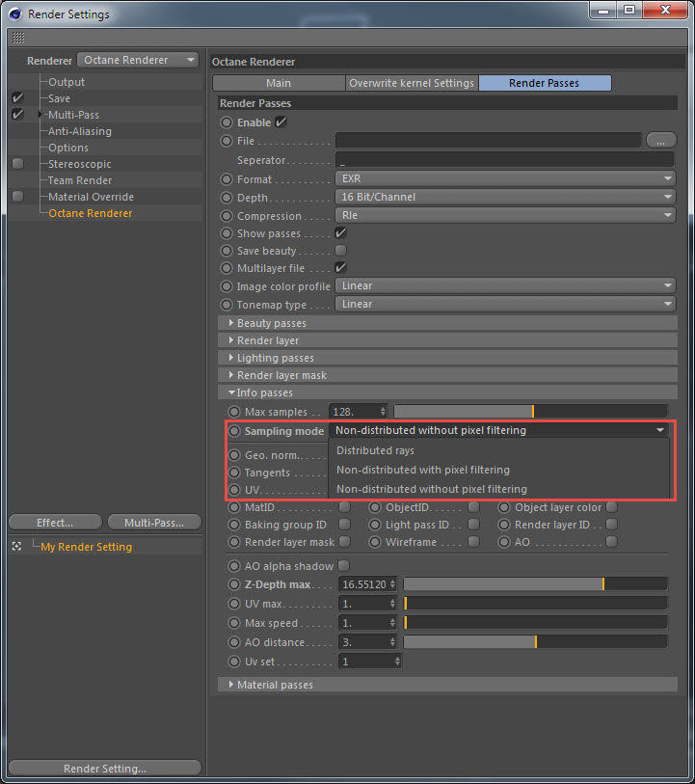Click the Z-Depth max slider
This screenshot has width=695, height=784.
point(536,583)
